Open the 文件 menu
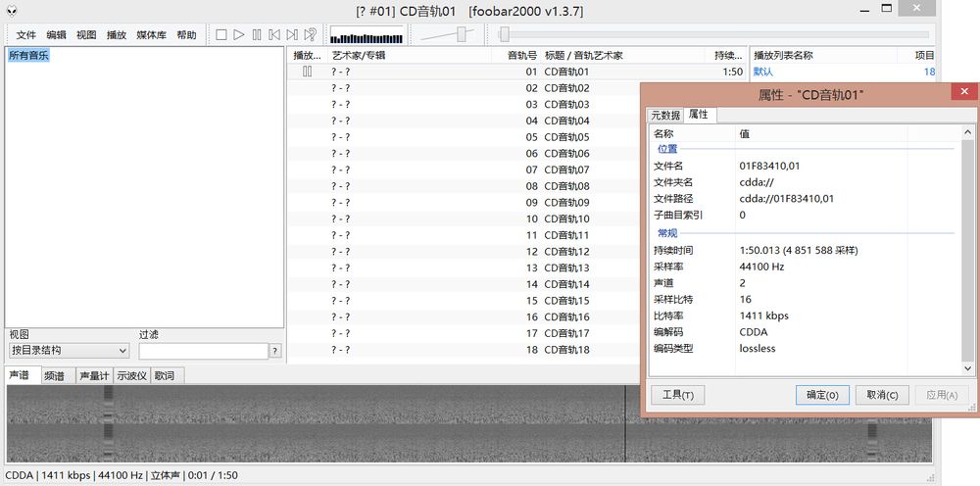This screenshot has width=980, height=486. tap(26, 35)
